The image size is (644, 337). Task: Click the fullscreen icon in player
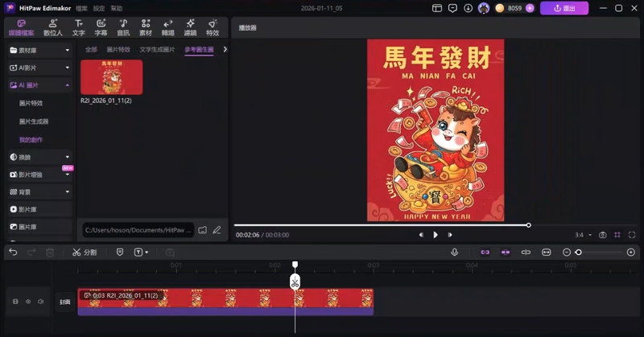[x=632, y=235]
